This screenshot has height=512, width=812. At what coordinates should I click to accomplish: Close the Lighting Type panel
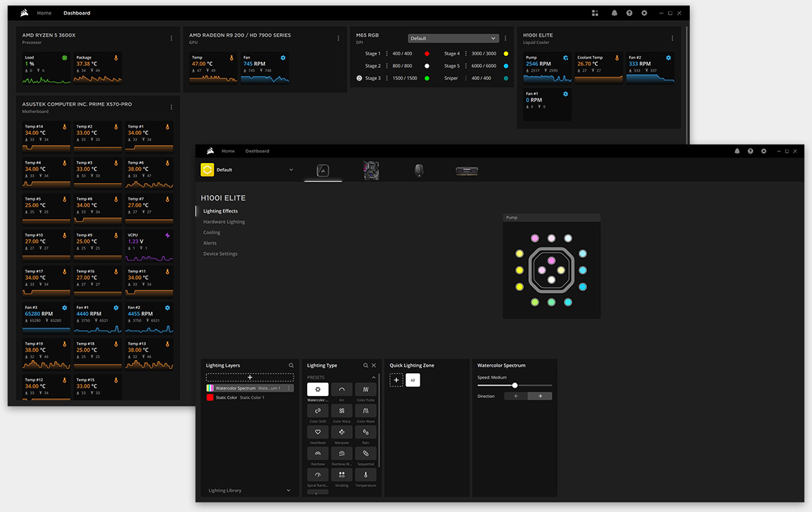coord(374,366)
